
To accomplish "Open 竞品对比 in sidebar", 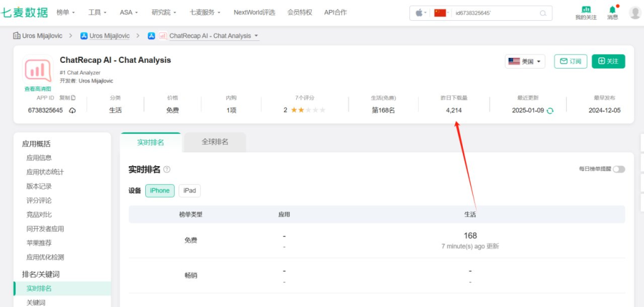I will (39, 215).
